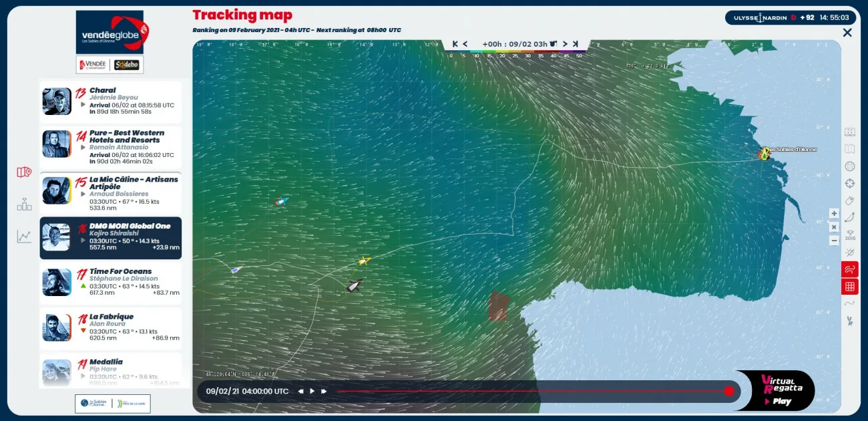Select the Time For Oceans card

pos(111,283)
